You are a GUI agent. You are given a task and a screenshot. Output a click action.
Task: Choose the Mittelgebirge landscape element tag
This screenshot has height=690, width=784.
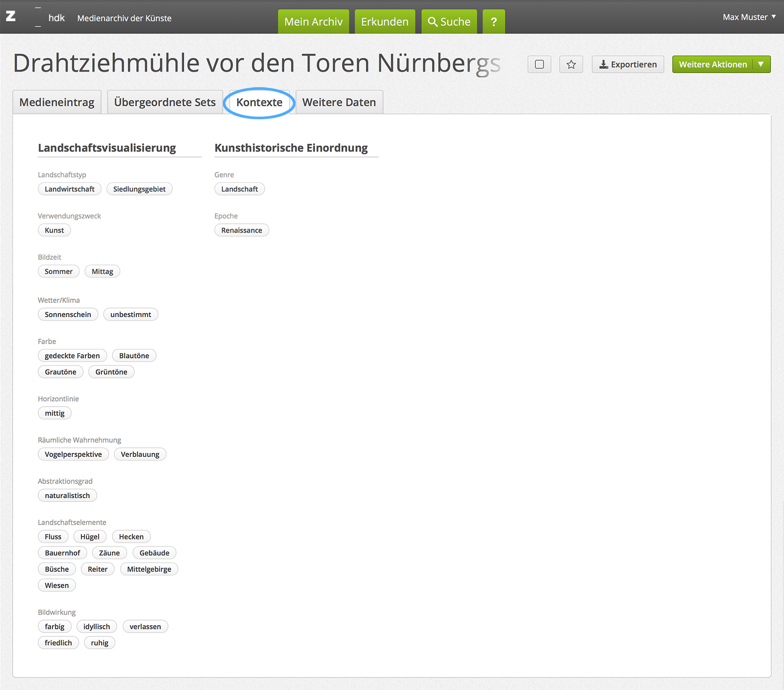[149, 569]
